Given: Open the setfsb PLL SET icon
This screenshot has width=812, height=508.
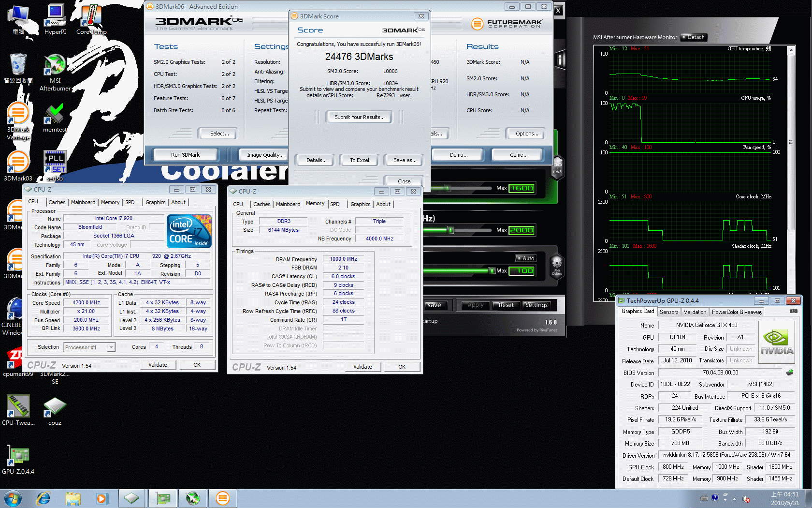Looking at the screenshot, I should [55, 165].
